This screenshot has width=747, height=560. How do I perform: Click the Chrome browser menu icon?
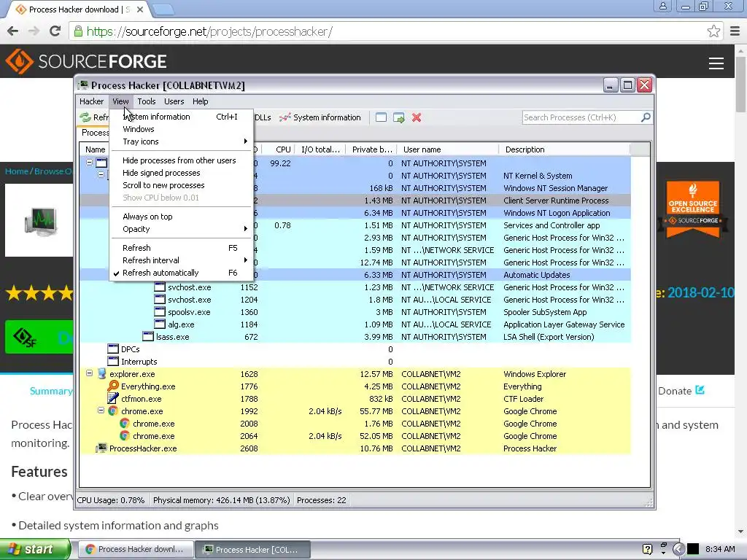pos(735,31)
